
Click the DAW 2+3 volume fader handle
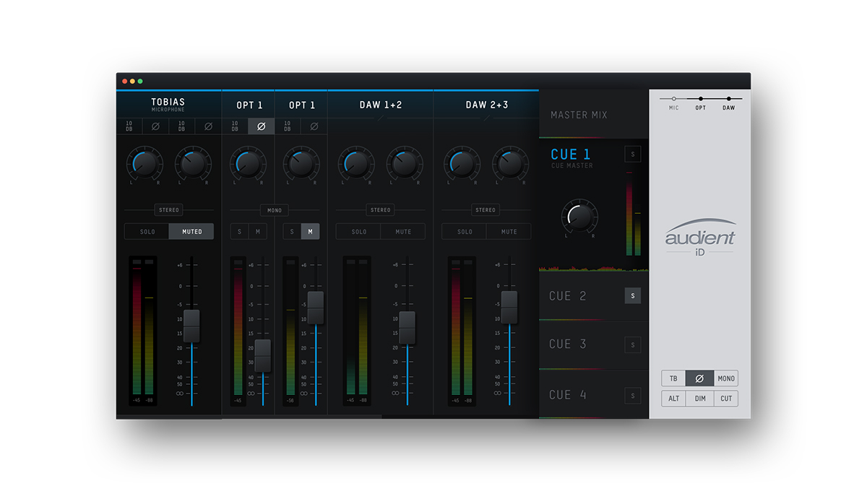point(509,307)
